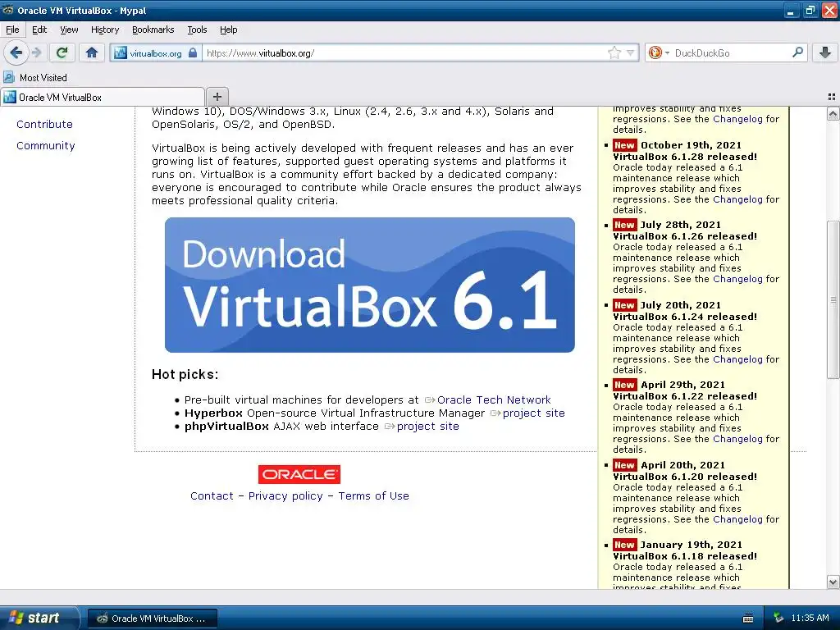Go back with the browser back arrow

[x=16, y=52]
